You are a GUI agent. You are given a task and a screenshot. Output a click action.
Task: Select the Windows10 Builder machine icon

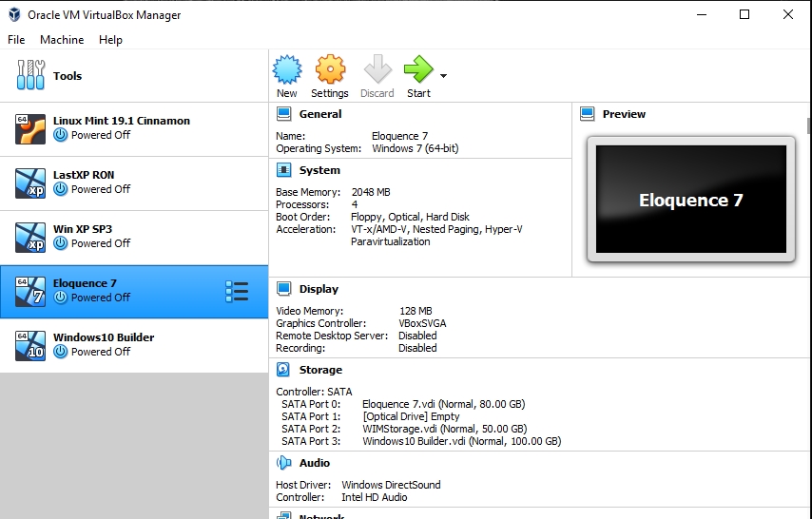30,345
